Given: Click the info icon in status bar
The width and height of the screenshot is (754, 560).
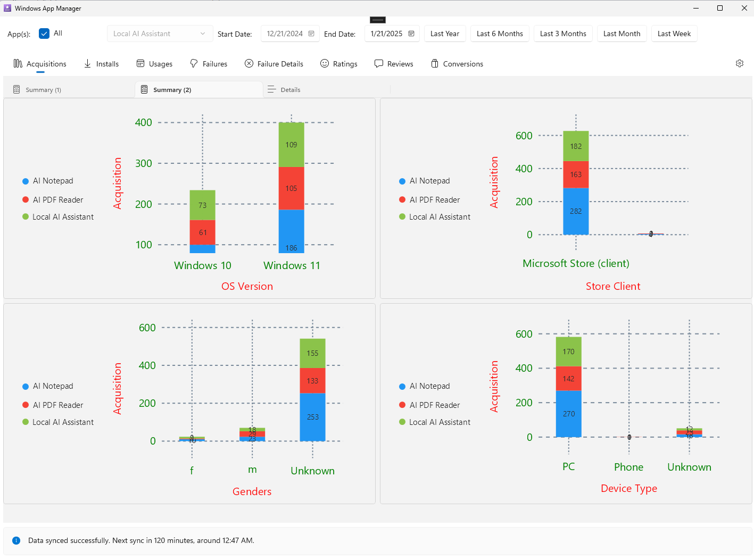Looking at the screenshot, I should pos(16,540).
